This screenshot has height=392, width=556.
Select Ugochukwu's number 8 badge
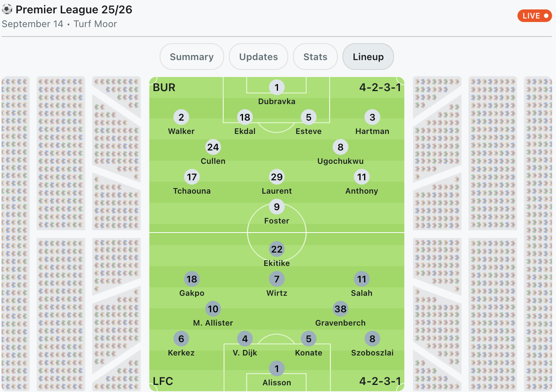point(341,147)
